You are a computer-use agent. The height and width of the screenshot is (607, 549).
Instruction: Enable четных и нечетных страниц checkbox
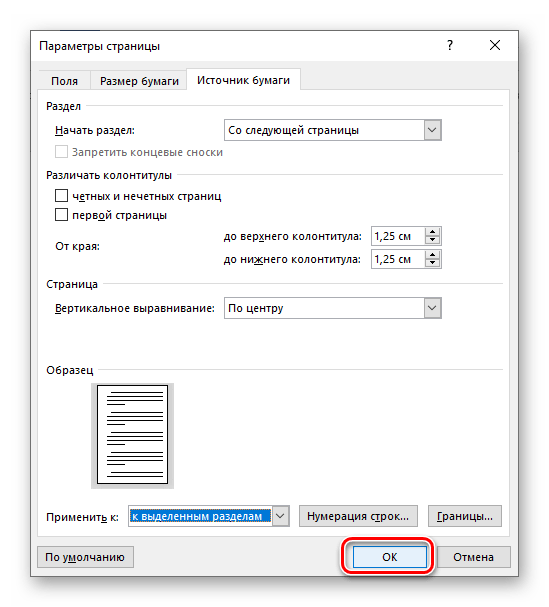(x=61, y=196)
